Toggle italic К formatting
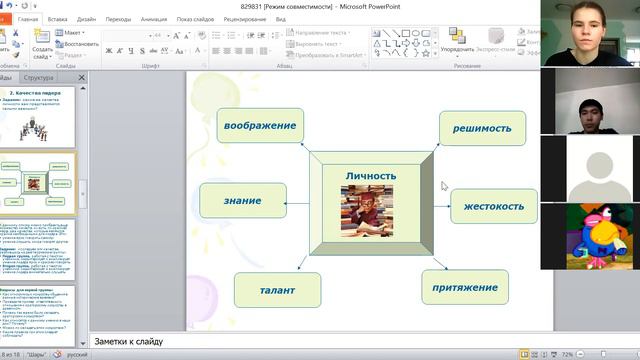This screenshot has height=360, width=640. 120,51
